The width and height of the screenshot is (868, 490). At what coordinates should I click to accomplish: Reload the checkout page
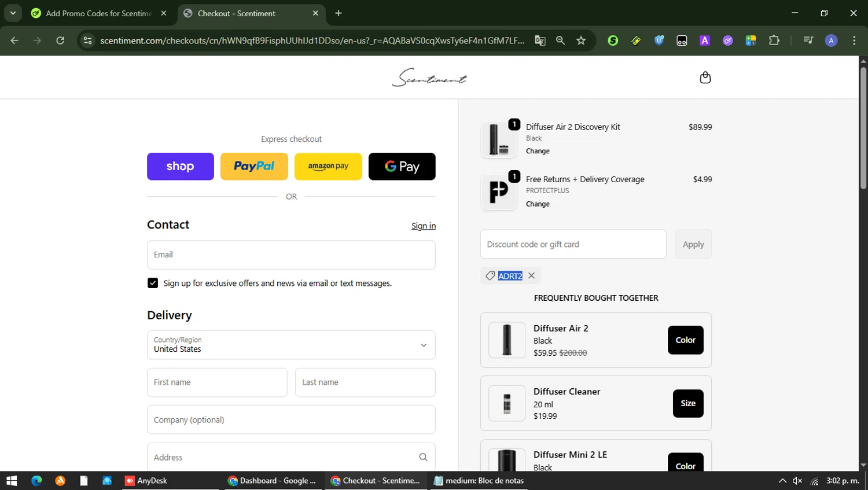click(60, 40)
